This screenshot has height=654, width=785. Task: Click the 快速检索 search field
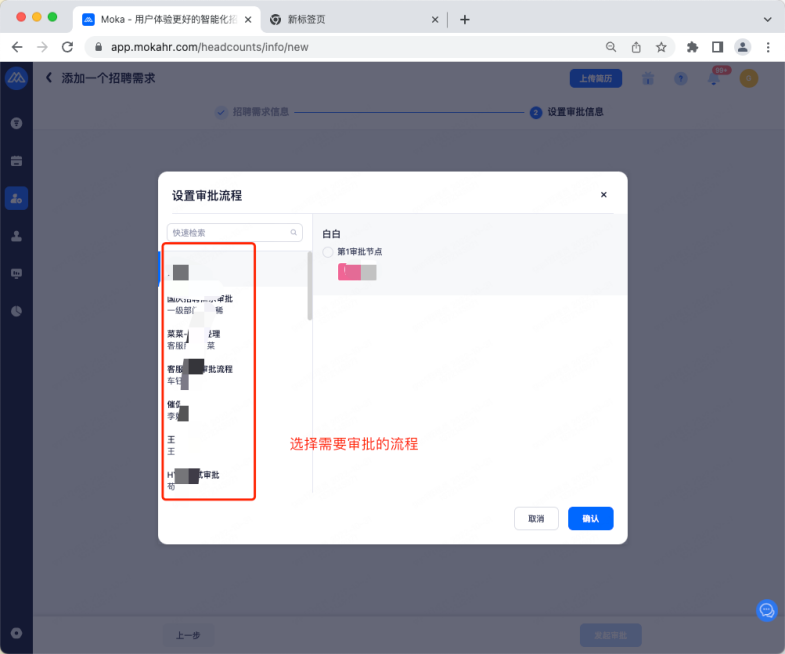(x=228, y=232)
